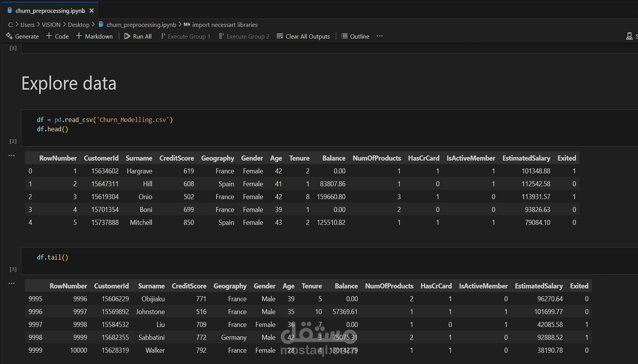Viewport: 638px width, 364px height.
Task: Add a new Code cell
Action: (x=57, y=36)
